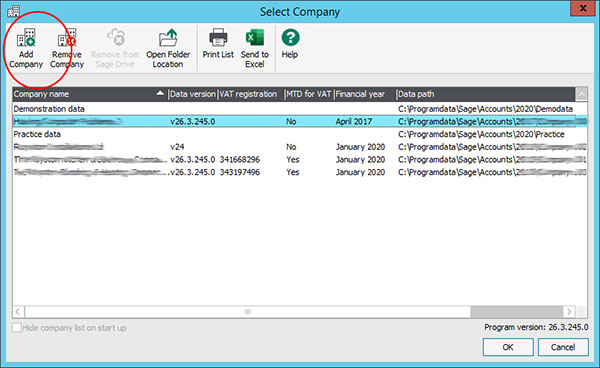
Task: Sort by the Data version column header
Action: 193,94
